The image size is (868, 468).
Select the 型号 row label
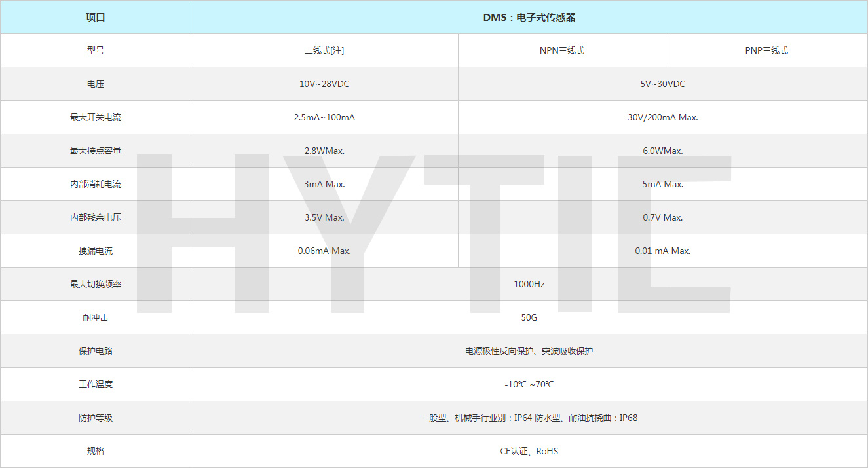(x=96, y=50)
